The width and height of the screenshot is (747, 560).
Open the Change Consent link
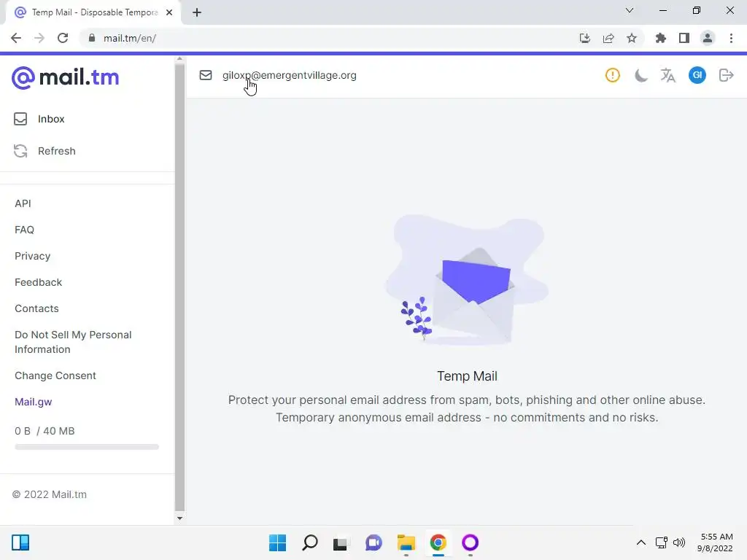pyautogui.click(x=55, y=376)
